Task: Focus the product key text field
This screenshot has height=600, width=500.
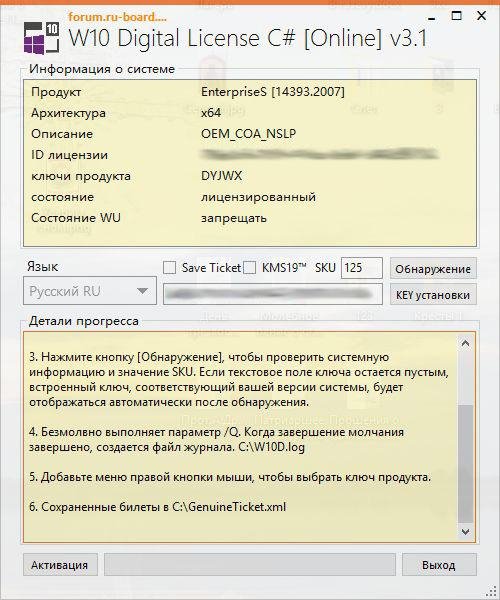Action: pos(273,294)
